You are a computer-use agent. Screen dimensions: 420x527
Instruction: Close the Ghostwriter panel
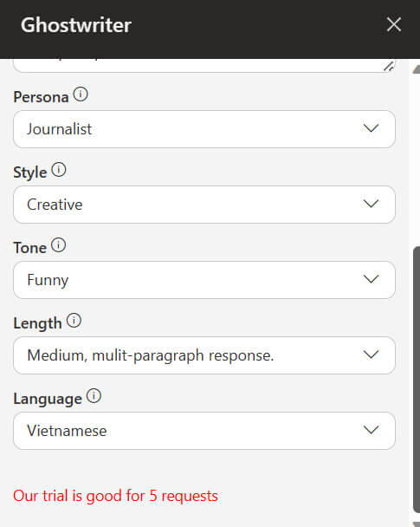click(393, 24)
